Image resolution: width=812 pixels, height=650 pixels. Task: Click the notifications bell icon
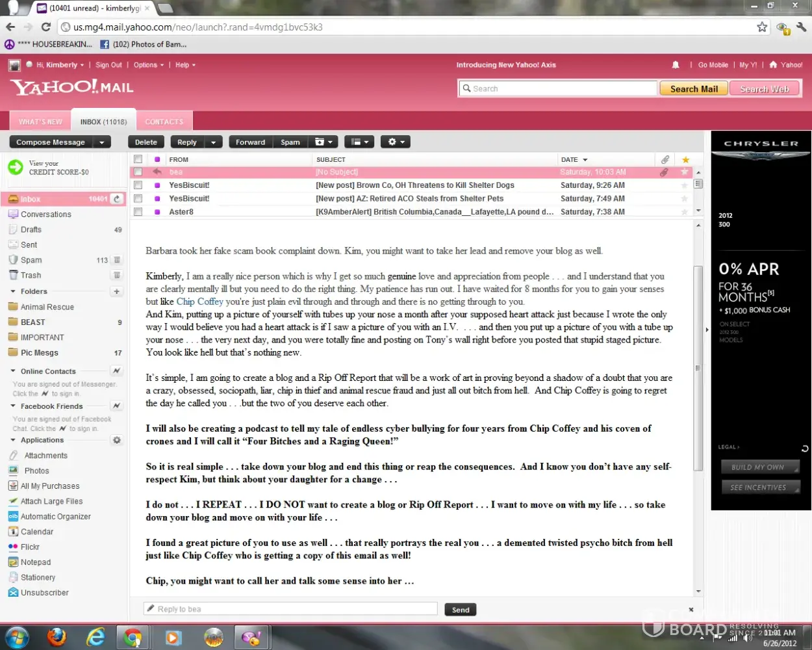pos(676,65)
